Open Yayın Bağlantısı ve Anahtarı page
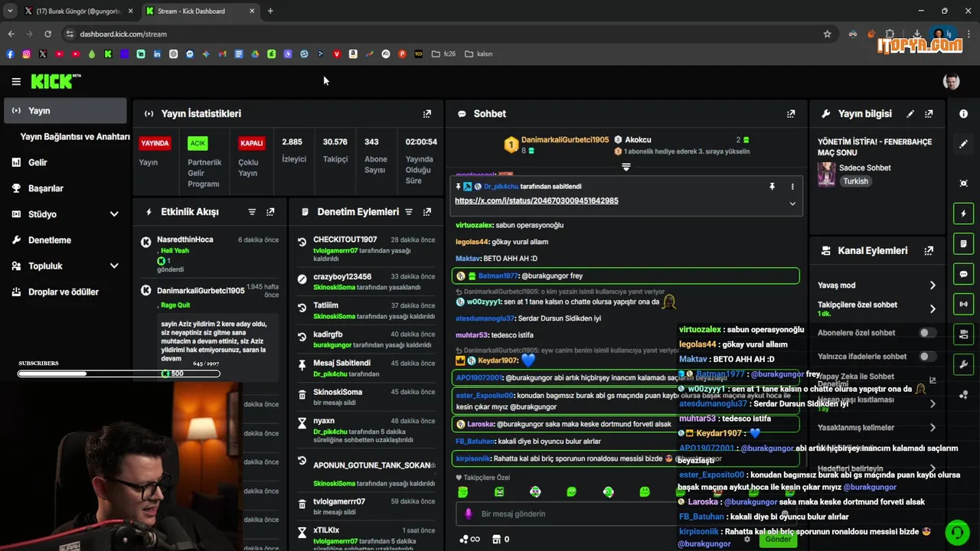The height and width of the screenshot is (551, 980). pos(75,136)
